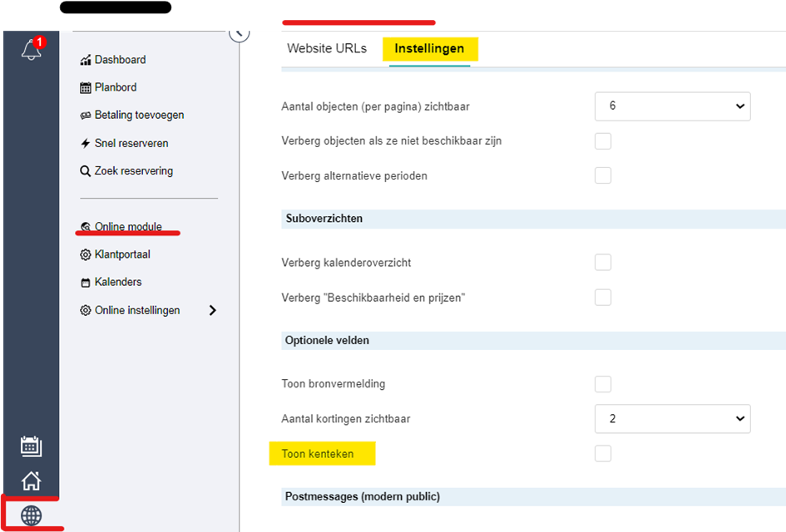Go to Klantportaal in the menu
This screenshot has height=532, width=786.
click(122, 254)
